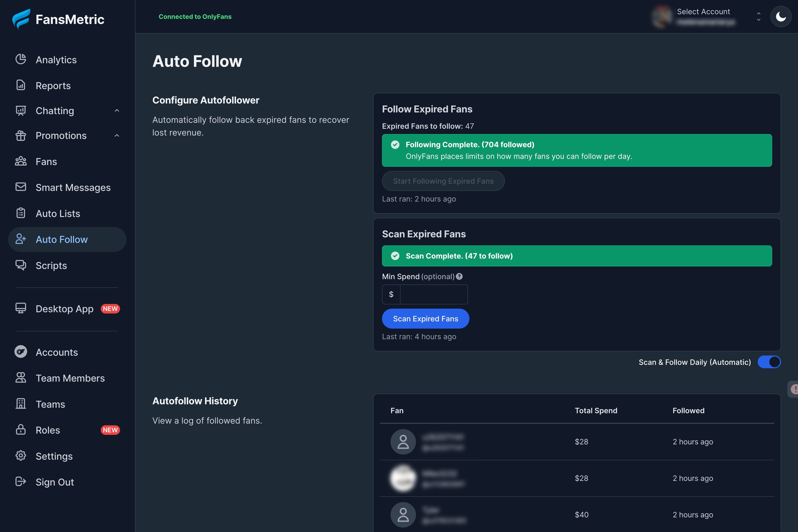798x532 pixels.
Task: Click the avatar in the $40 history row
Action: (x=403, y=515)
